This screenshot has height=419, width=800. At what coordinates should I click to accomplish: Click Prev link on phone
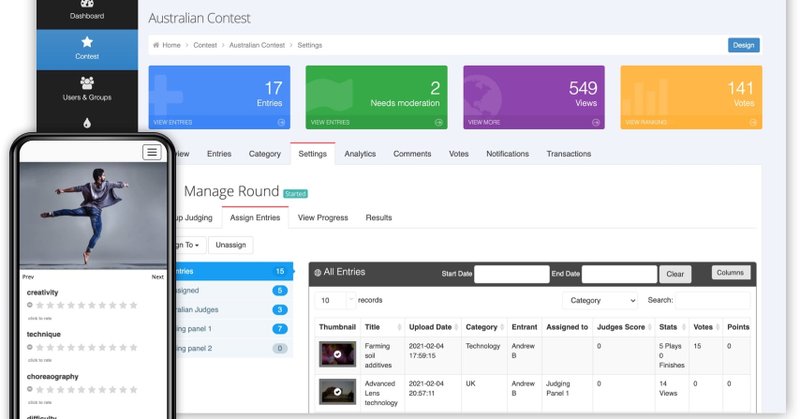coord(28,277)
